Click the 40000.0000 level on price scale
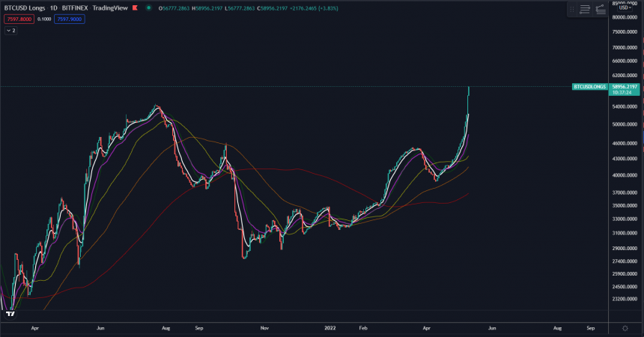The image size is (644, 337). coord(625,175)
